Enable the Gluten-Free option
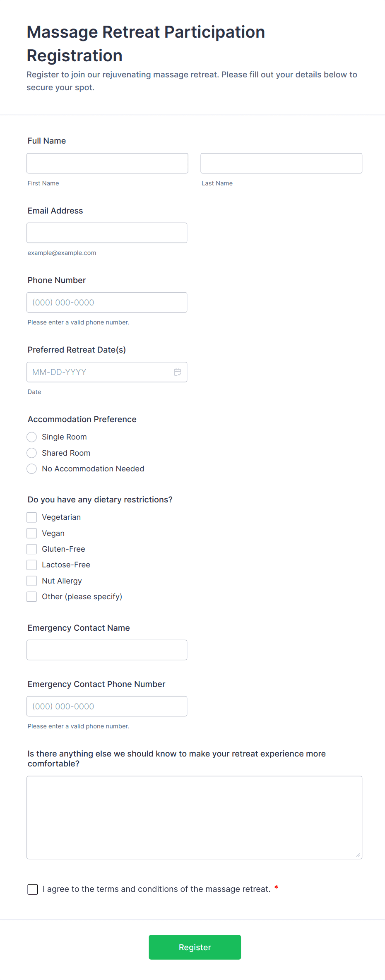Viewport: 385px width, 980px height. coord(31,549)
